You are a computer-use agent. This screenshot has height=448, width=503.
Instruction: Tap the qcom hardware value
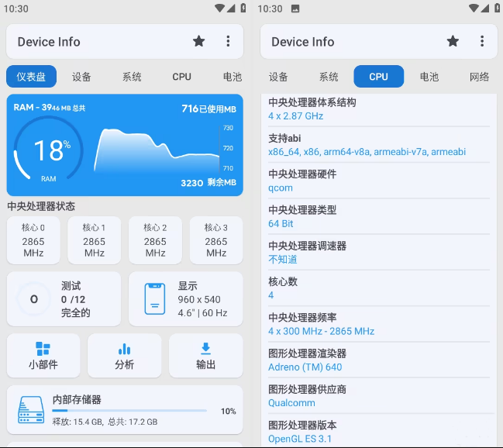(x=281, y=188)
